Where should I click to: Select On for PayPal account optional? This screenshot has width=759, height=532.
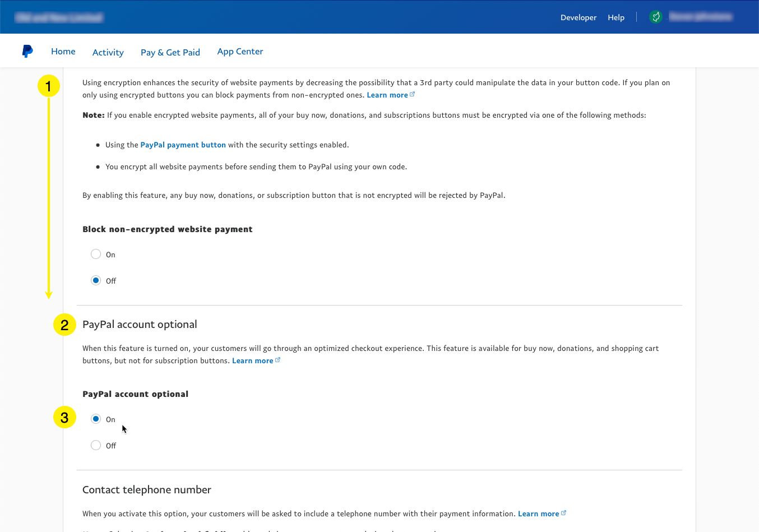[x=96, y=419]
